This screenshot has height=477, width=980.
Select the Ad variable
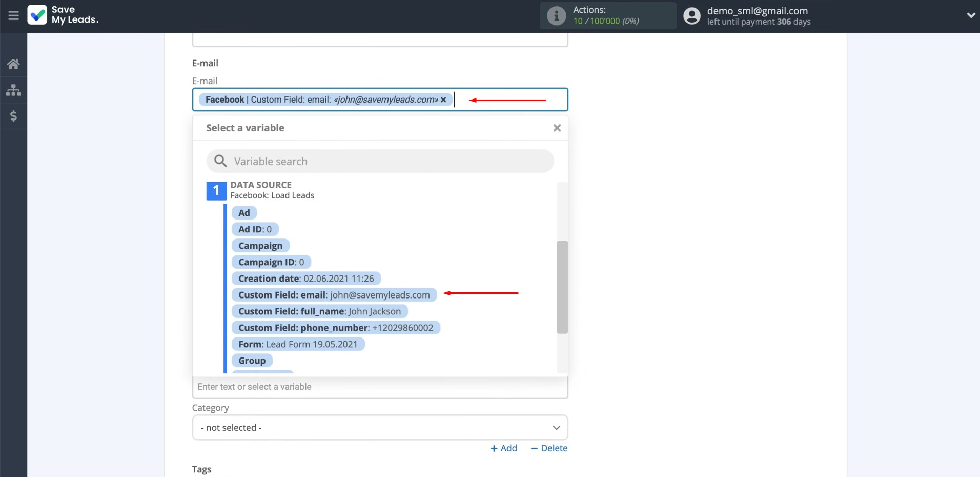[x=244, y=213]
